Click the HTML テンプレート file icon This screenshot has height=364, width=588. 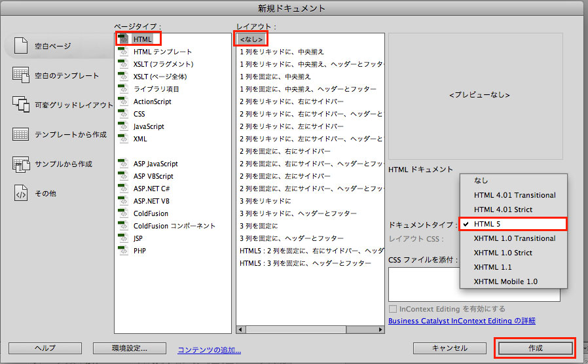pyautogui.click(x=123, y=51)
